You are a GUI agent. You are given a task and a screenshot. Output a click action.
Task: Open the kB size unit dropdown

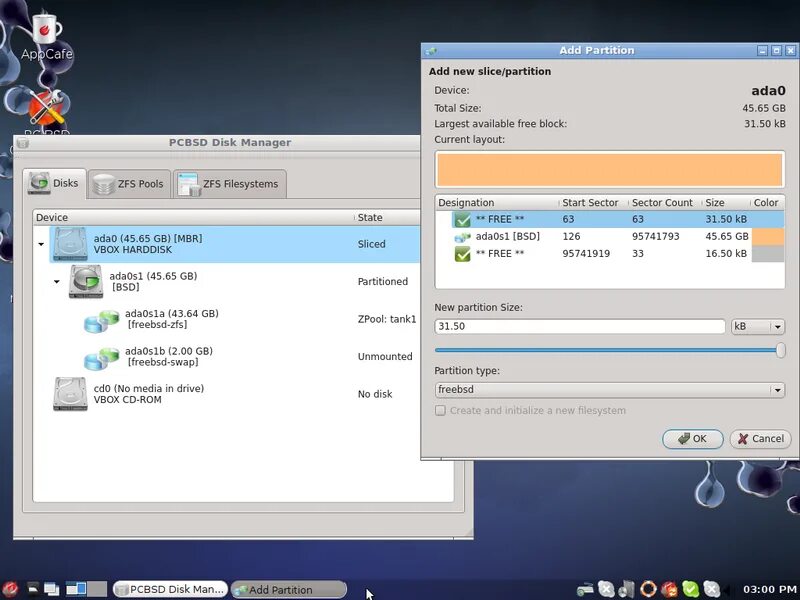[x=758, y=327]
